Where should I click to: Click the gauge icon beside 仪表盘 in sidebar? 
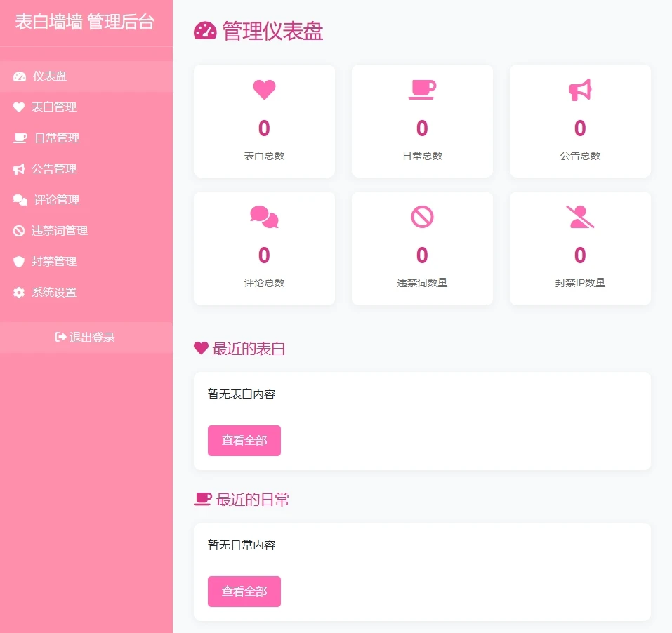(x=20, y=76)
